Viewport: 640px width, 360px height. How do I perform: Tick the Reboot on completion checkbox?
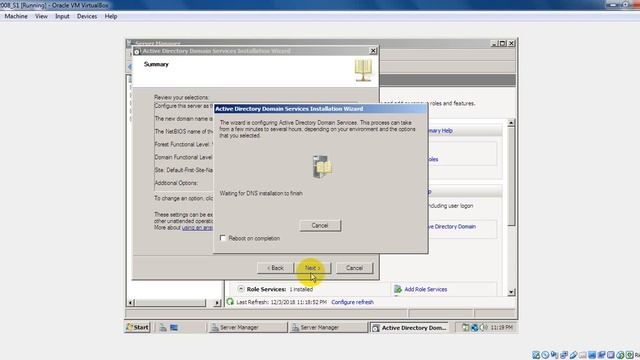223,238
